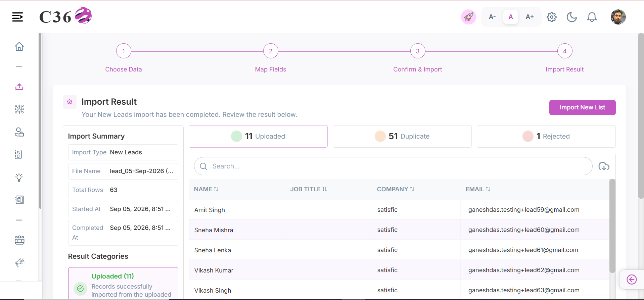
Task: Click the Sneha Mishra name cell
Action: click(x=237, y=230)
